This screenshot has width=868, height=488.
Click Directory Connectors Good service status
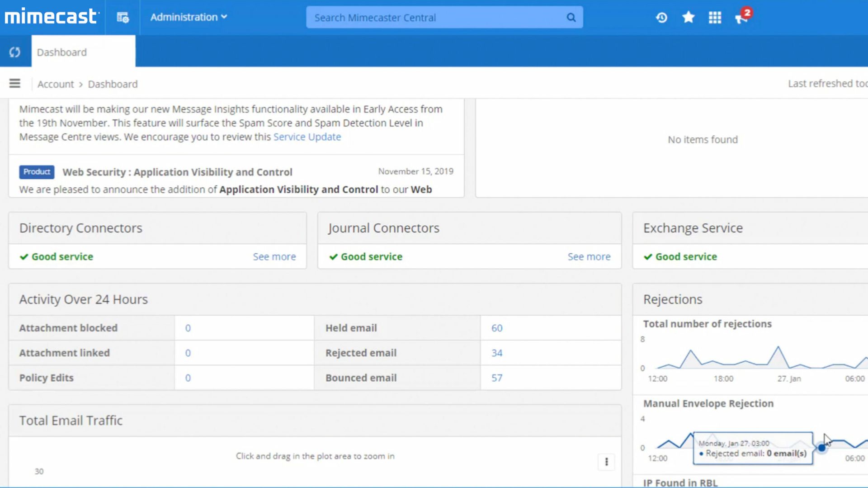pos(57,256)
